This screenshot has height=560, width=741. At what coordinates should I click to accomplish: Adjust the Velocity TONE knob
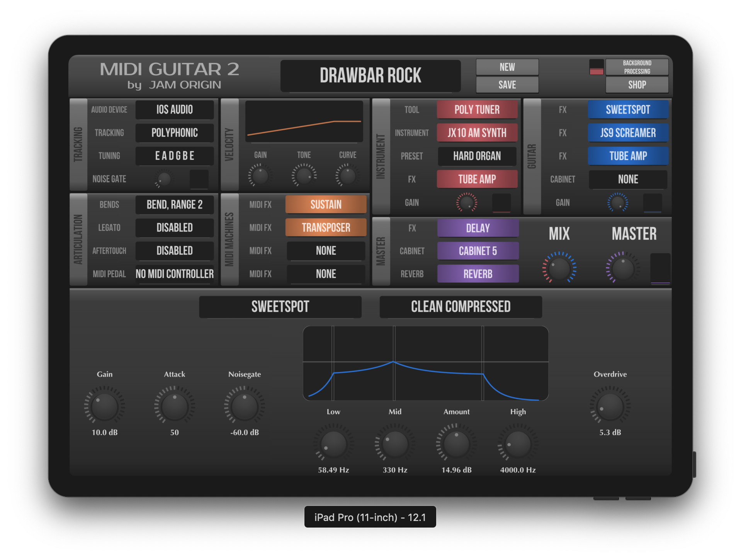click(304, 176)
